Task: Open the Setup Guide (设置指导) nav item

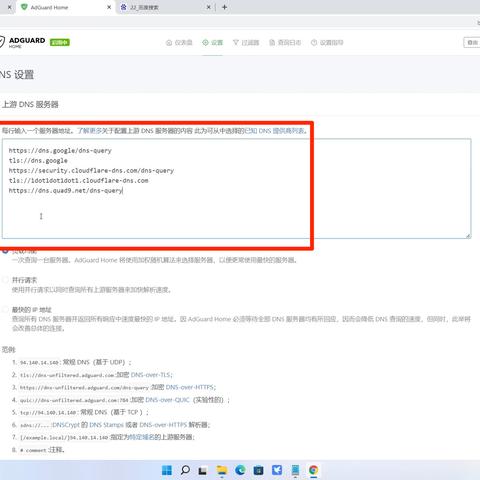Action: coord(327,43)
